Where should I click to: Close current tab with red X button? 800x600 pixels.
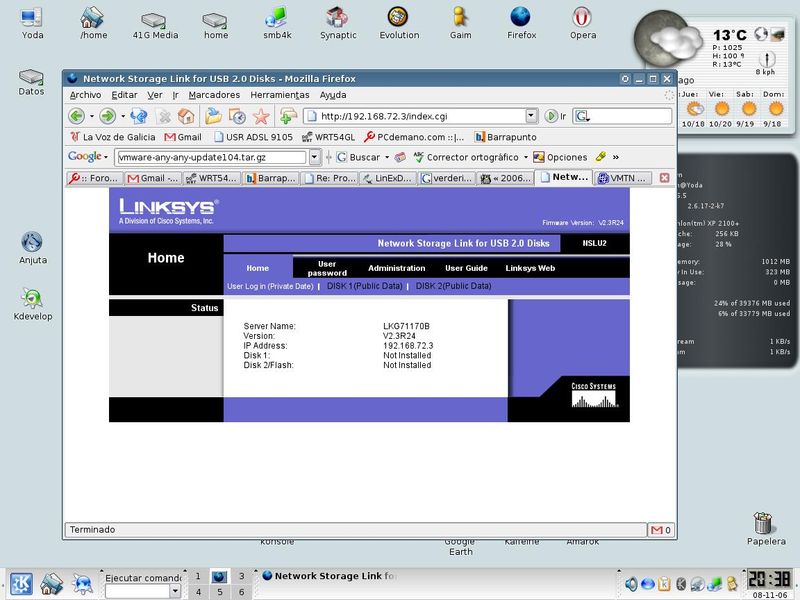click(x=664, y=178)
